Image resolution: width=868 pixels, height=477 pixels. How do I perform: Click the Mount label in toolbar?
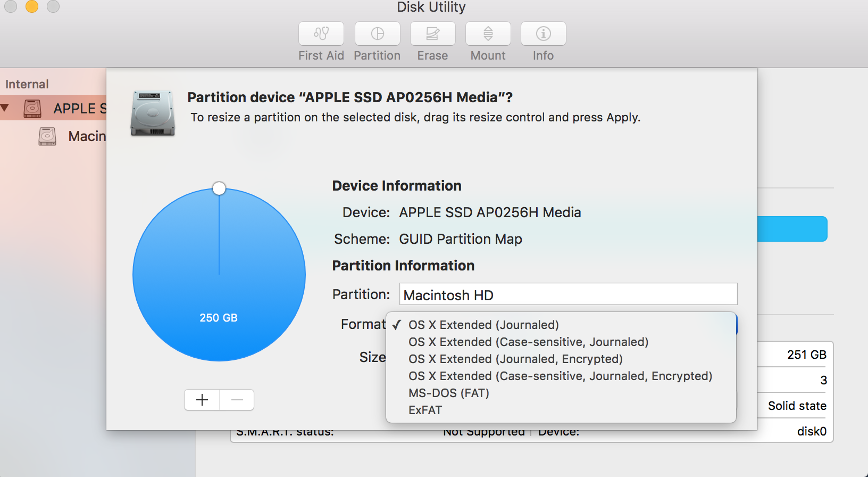tap(488, 55)
